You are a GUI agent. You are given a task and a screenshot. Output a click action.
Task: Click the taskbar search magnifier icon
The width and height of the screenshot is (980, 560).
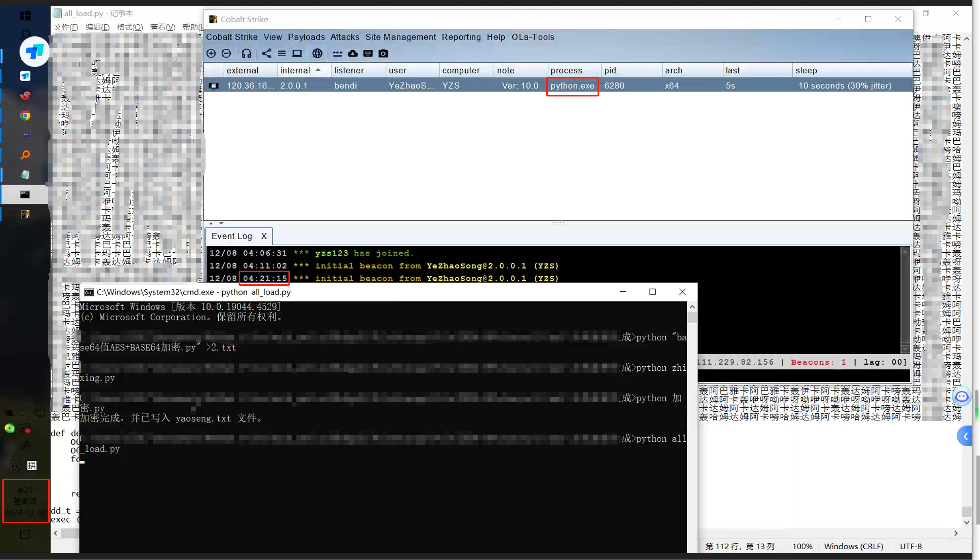click(25, 35)
